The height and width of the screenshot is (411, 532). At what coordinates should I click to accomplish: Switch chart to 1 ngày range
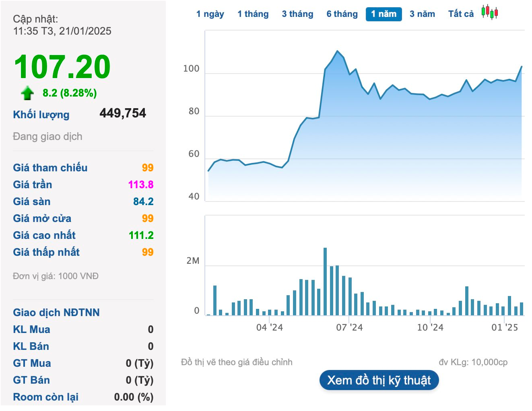(210, 14)
